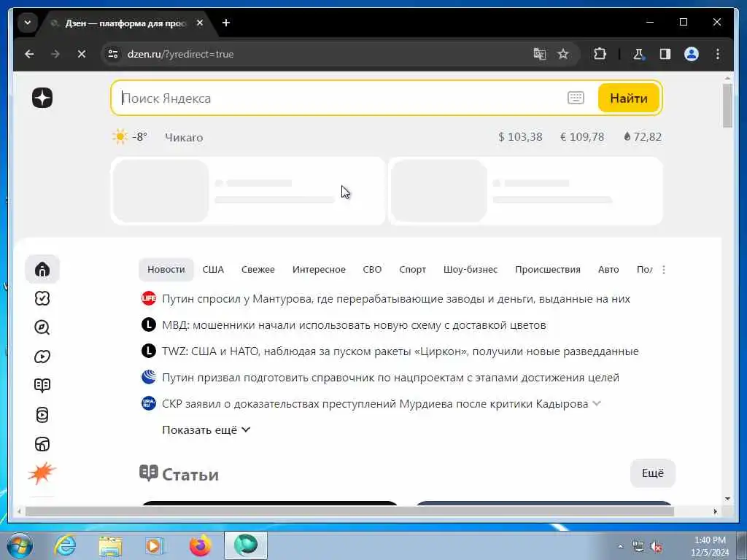Open the explore compass sidebar icon

(x=42, y=327)
